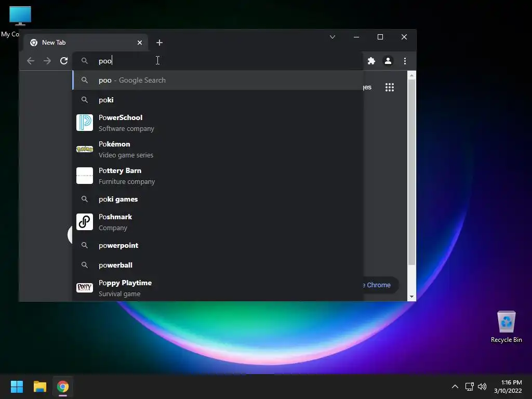Click the PowerSchool logo icon

[x=85, y=123]
